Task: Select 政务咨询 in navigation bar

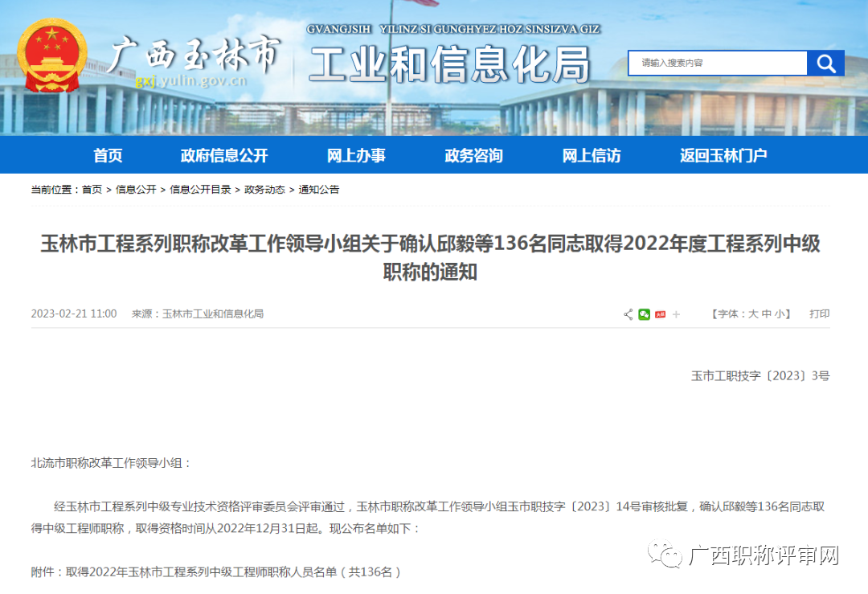Action: (x=474, y=156)
